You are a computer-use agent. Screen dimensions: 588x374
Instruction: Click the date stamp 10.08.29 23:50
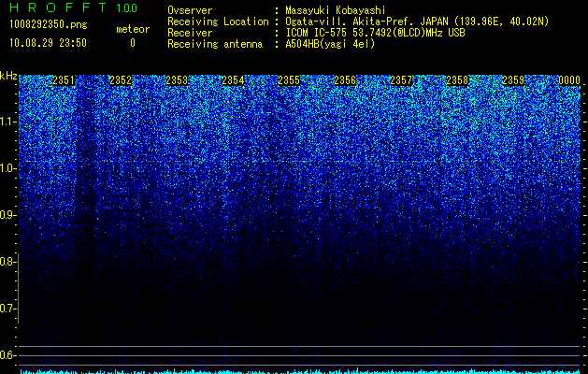point(48,43)
